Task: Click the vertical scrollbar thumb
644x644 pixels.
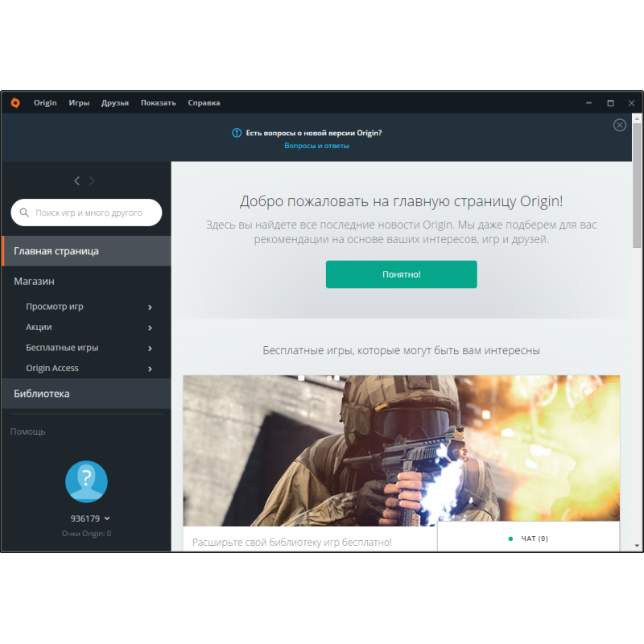Action: (637, 185)
